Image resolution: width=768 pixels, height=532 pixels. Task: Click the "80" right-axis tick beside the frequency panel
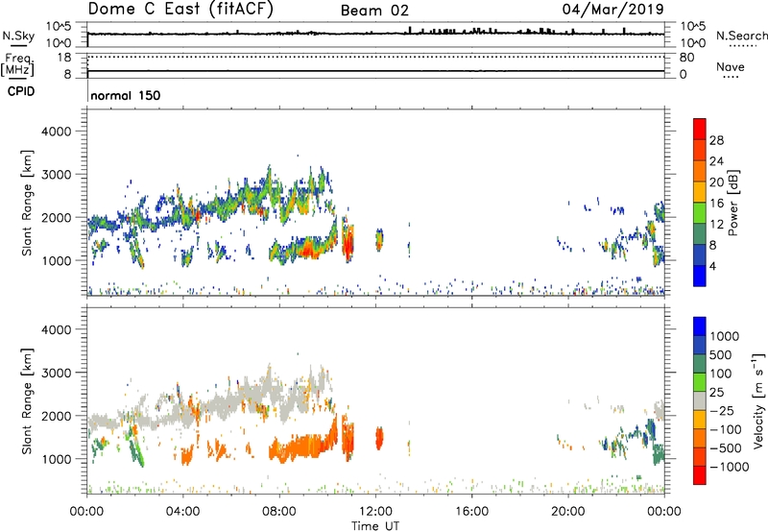(x=686, y=58)
